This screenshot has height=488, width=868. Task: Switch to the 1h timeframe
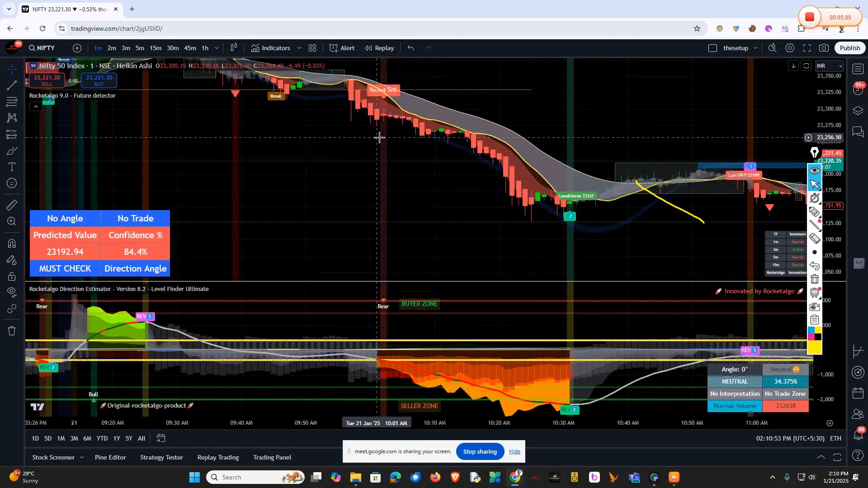tap(205, 48)
